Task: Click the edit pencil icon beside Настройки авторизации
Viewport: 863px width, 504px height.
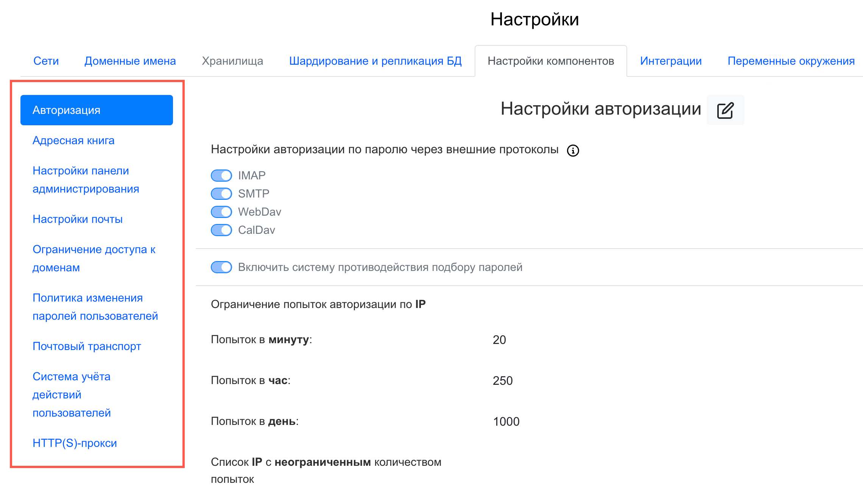Action: tap(725, 110)
